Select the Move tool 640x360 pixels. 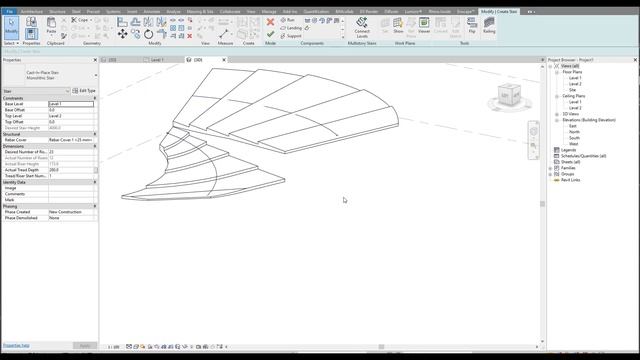pos(122,34)
